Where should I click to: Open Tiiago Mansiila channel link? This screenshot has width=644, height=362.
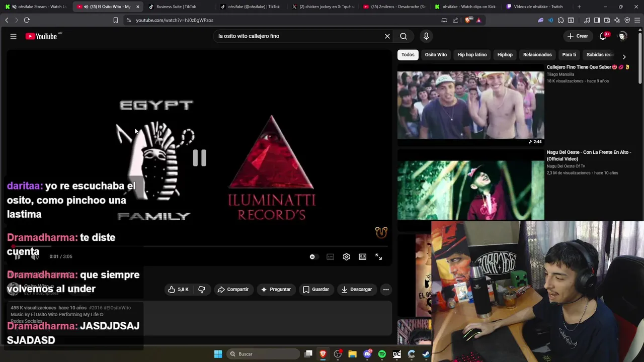pos(560,74)
